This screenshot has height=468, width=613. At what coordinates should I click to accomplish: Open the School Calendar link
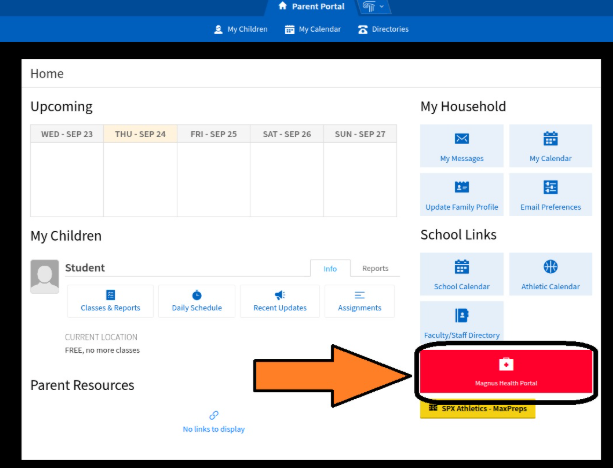[462, 287]
